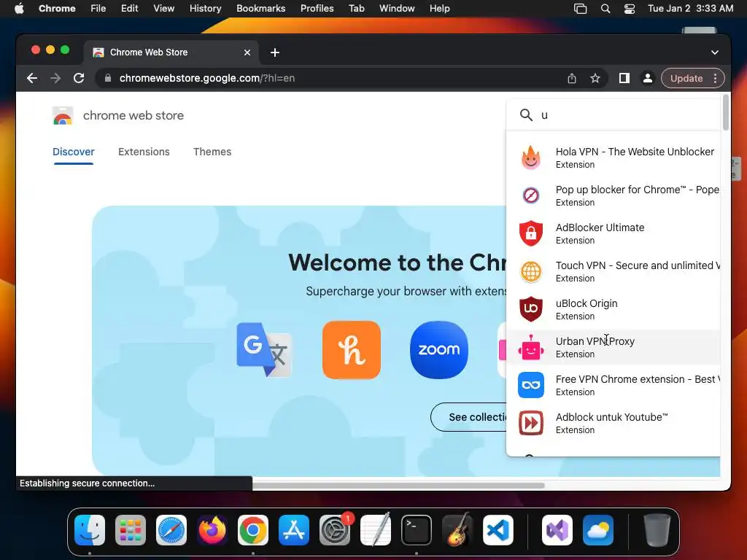Open the profile avatar menu
747x560 pixels.
click(x=648, y=78)
